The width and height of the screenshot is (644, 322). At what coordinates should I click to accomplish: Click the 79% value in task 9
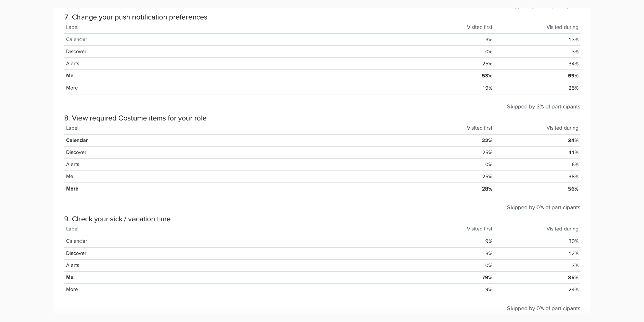(x=487, y=278)
